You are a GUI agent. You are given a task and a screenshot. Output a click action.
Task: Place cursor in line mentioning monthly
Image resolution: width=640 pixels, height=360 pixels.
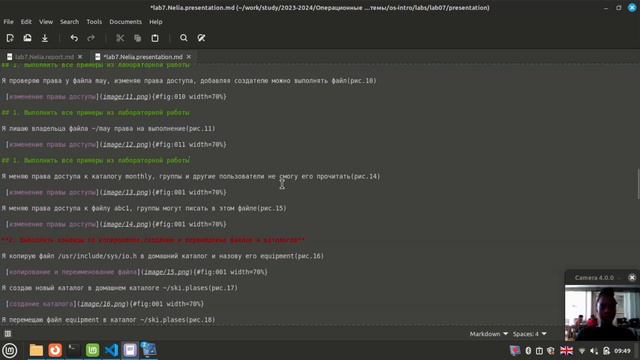(191, 176)
